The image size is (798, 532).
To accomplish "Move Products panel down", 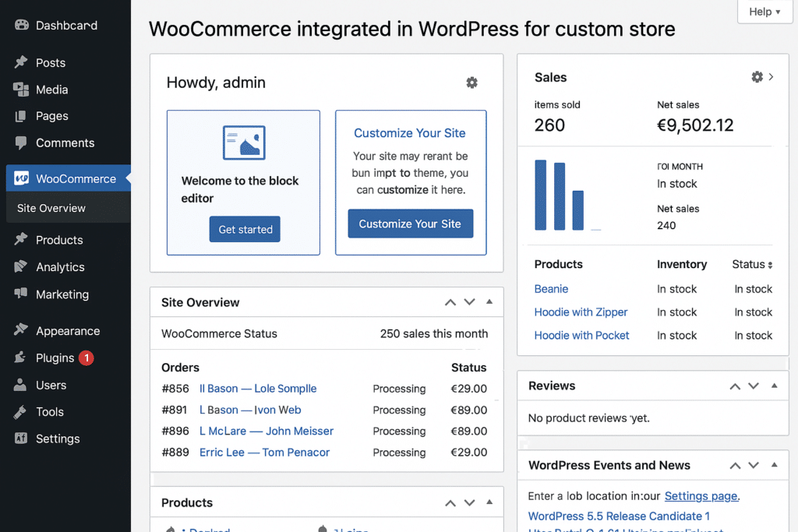I will pos(469,503).
